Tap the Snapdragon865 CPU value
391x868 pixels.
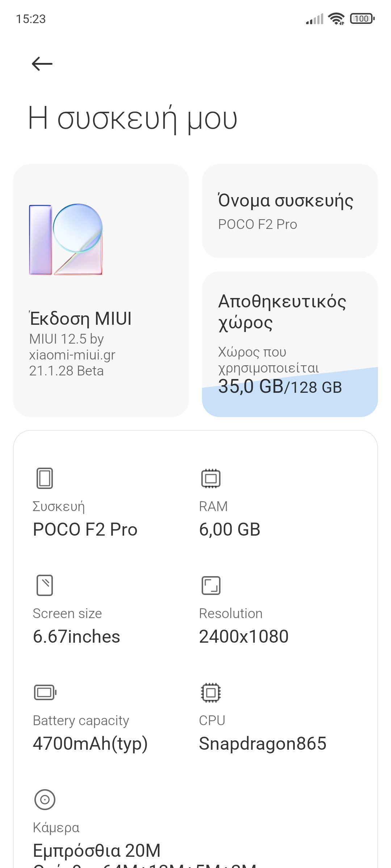pos(262,744)
